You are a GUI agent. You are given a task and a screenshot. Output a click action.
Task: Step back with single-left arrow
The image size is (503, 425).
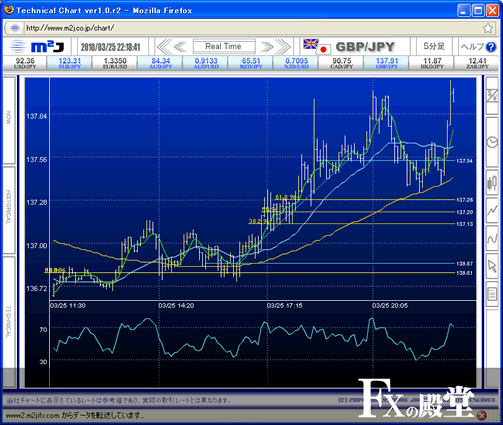180,47
